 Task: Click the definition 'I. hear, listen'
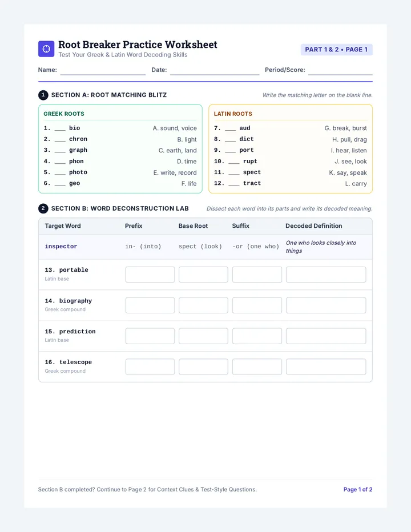point(349,150)
